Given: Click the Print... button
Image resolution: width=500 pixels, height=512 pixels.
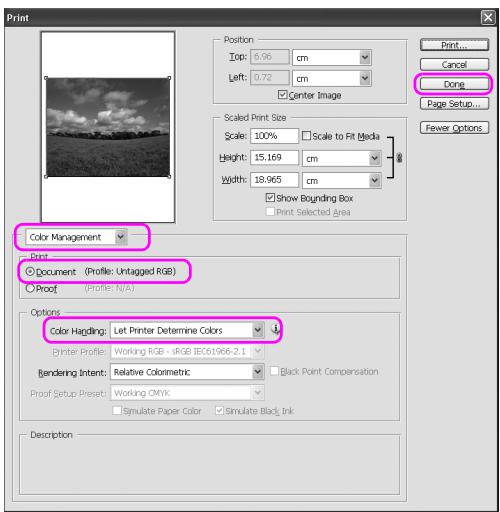Looking at the screenshot, I should [454, 45].
